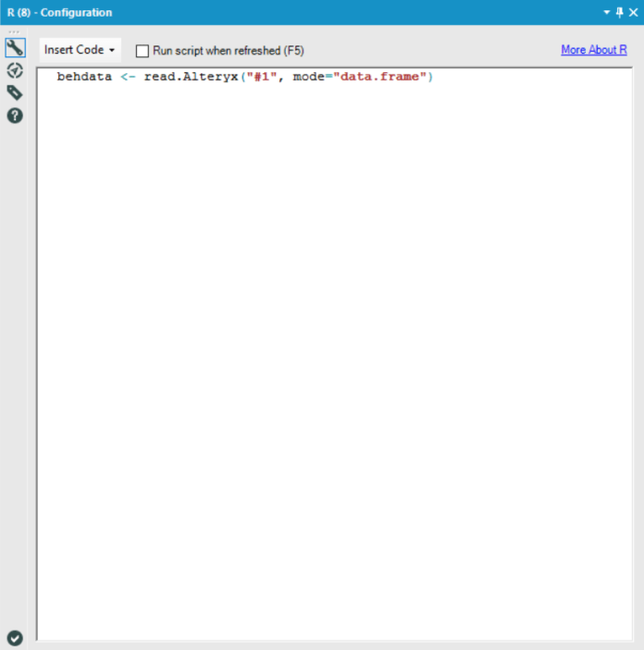Click the 'R (8) - Configuration' title bar
The image size is (644, 650).
pos(60,12)
